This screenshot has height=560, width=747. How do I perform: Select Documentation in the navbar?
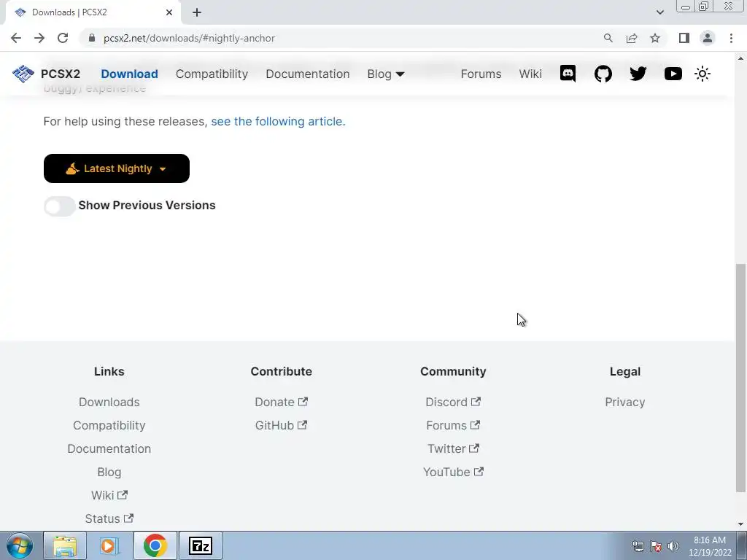[308, 74]
